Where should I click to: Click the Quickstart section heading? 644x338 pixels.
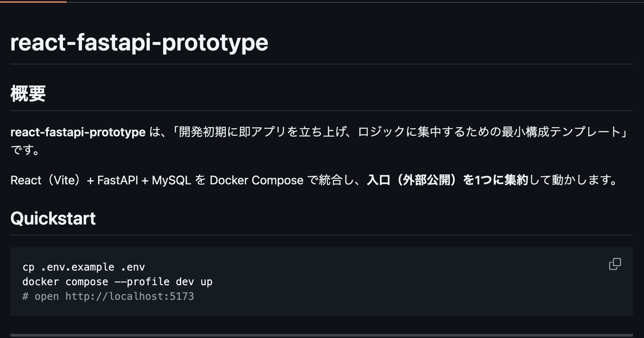[x=53, y=218]
